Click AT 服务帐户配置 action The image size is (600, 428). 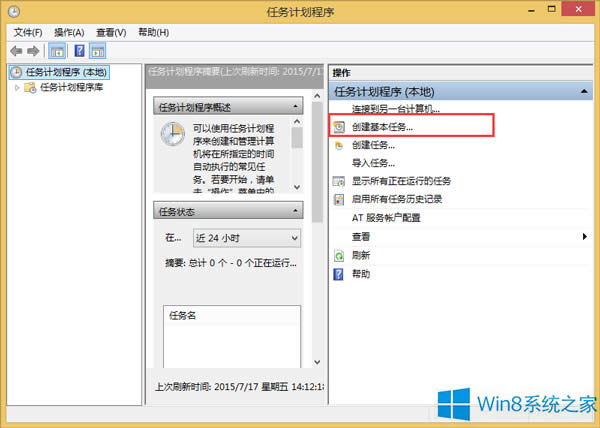click(x=386, y=218)
